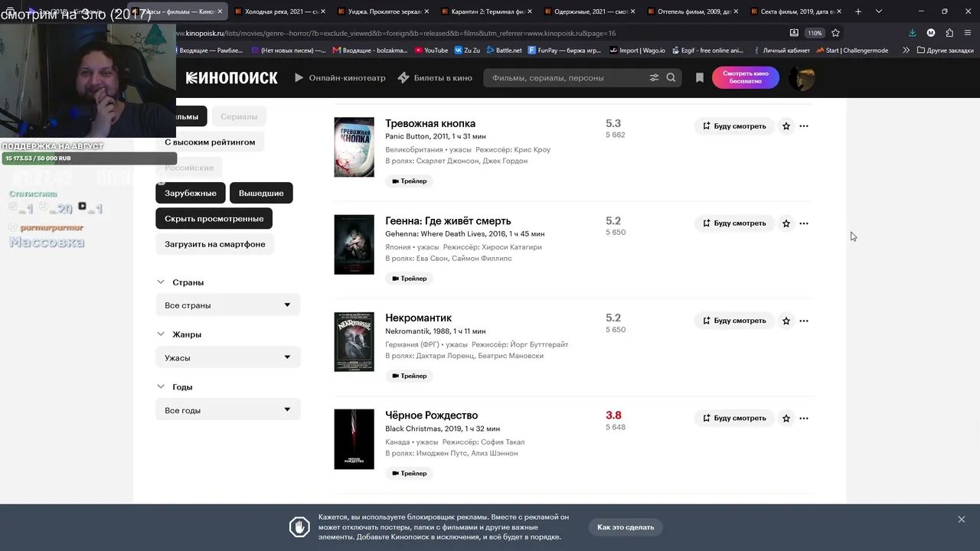Open more options for Некромантик
Viewport: 980px width, 551px height.
803,321
